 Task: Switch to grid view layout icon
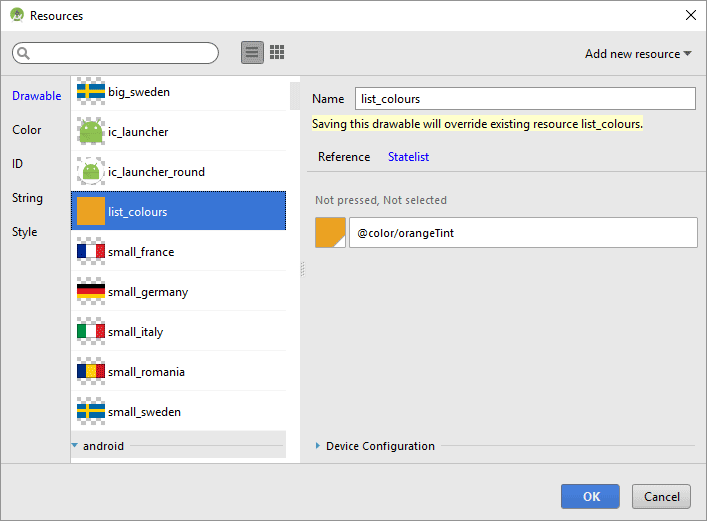click(x=277, y=53)
